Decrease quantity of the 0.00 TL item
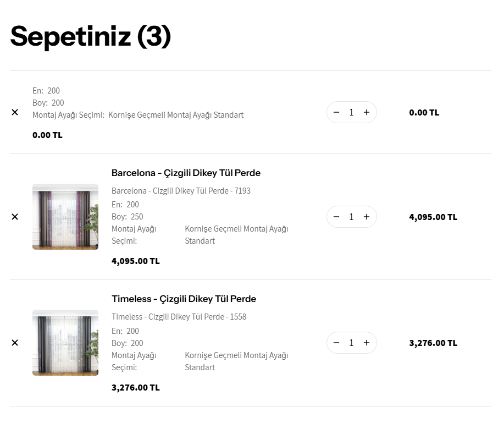Image resolution: width=504 pixels, height=423 pixels. tap(336, 112)
